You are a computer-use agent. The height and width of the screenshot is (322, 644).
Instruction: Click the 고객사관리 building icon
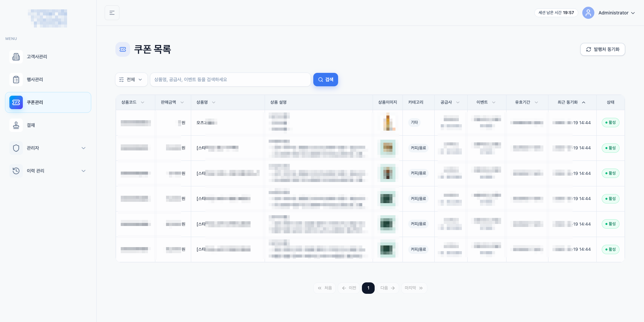coord(16,57)
